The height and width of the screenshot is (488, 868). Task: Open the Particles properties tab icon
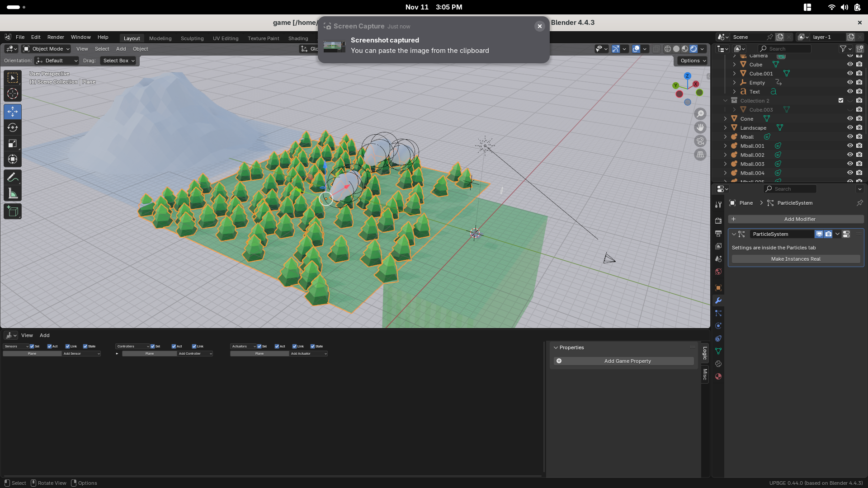point(718,313)
